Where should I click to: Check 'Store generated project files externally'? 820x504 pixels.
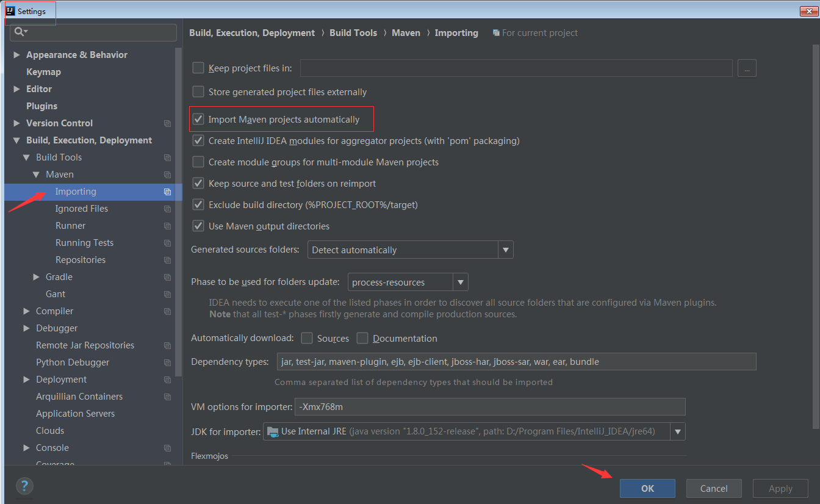(198, 92)
